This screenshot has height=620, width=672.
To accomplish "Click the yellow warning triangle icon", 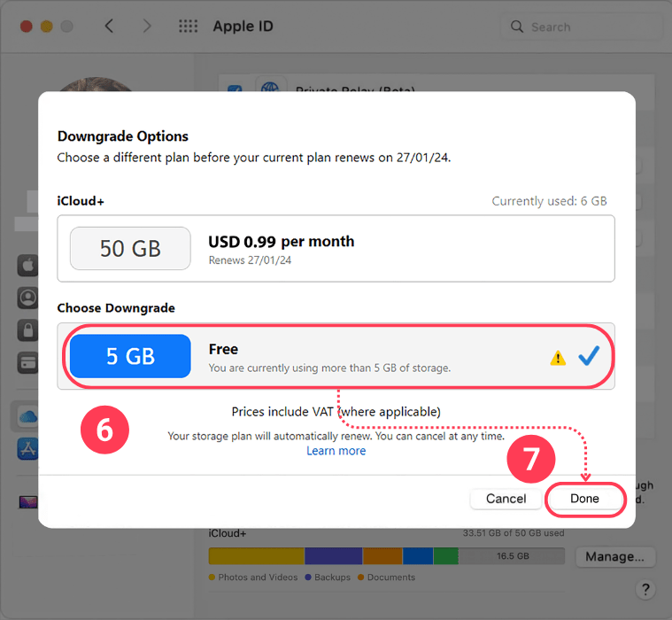I will click(558, 358).
